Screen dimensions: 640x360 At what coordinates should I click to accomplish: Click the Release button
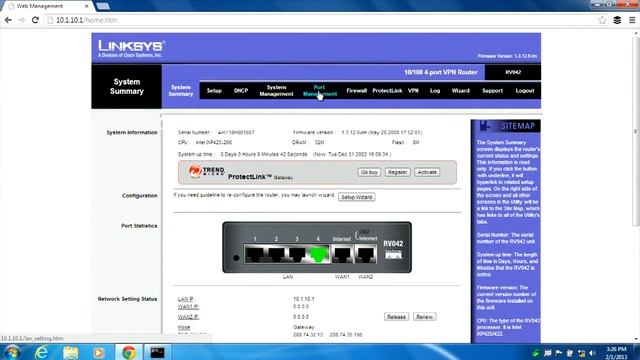tap(396, 317)
